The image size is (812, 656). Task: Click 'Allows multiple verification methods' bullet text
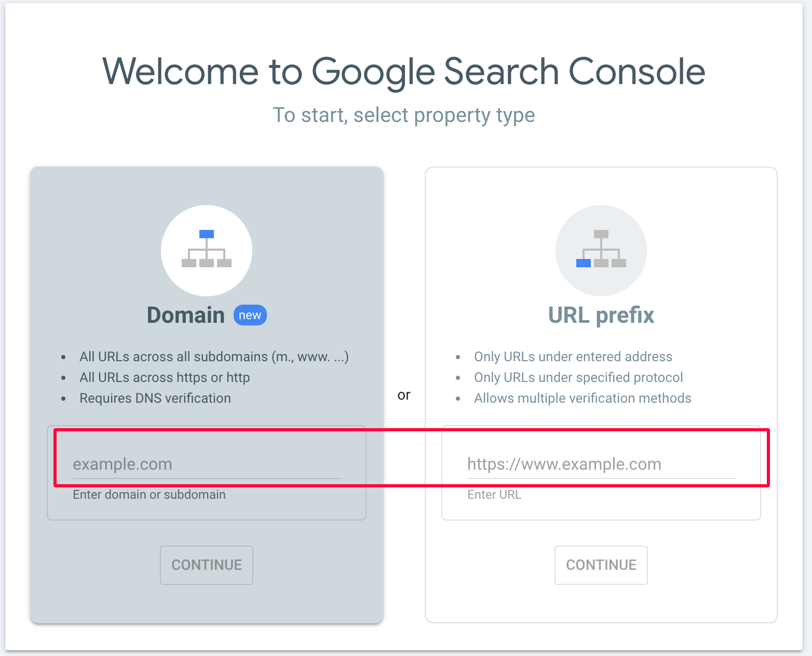click(x=582, y=398)
